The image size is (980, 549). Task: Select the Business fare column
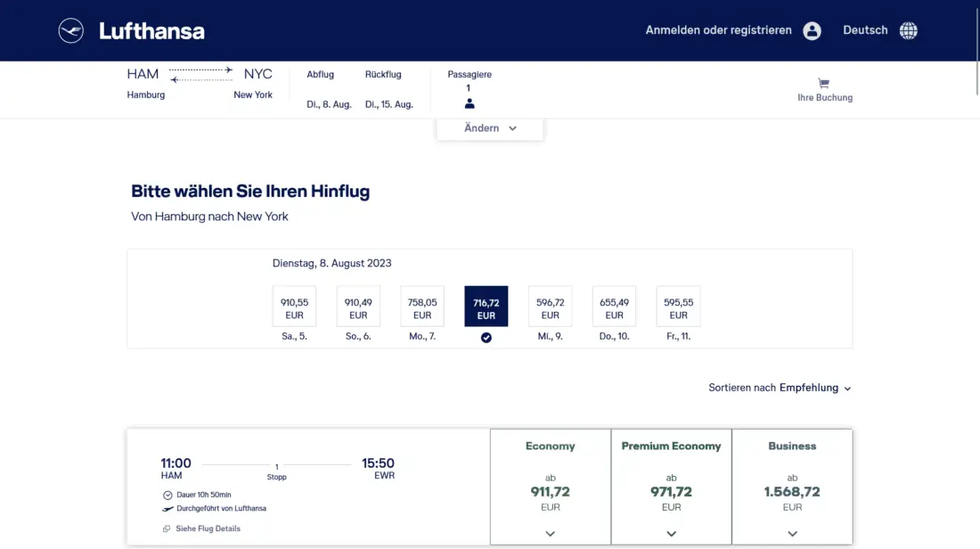(792, 486)
